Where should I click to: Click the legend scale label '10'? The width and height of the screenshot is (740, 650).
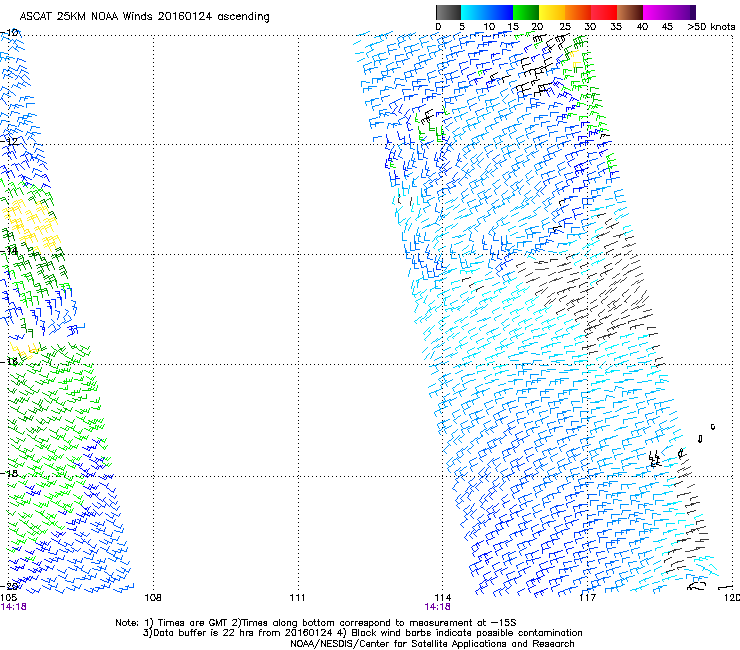(x=489, y=27)
